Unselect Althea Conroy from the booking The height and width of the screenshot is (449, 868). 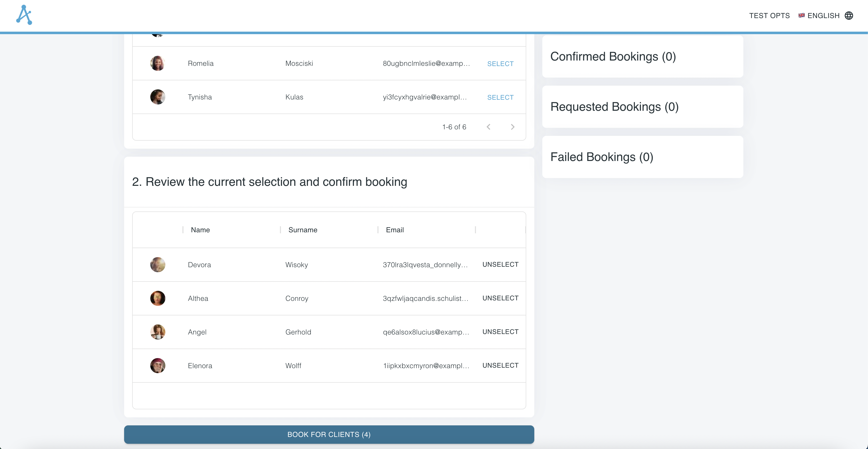pyautogui.click(x=500, y=298)
